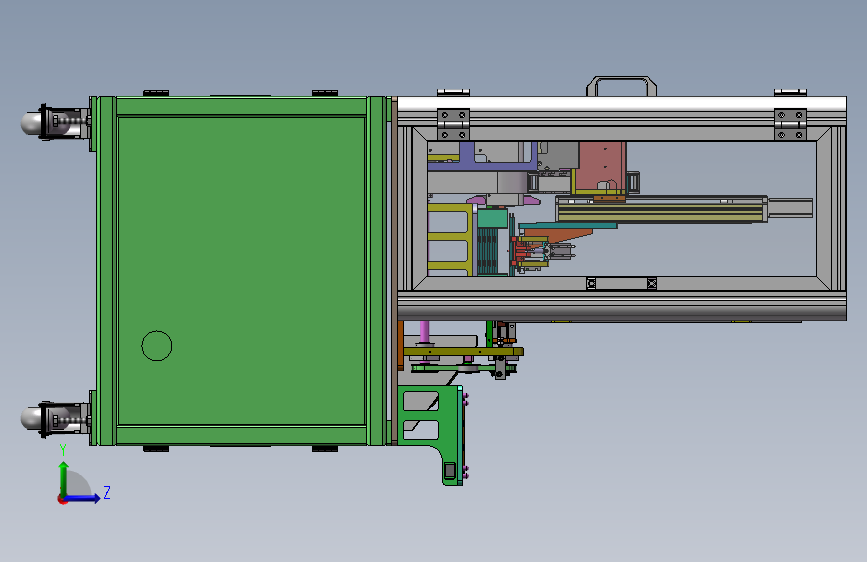Image resolution: width=867 pixels, height=562 pixels.
Task: Select the circle outline on the green panel
Action: click(156, 346)
